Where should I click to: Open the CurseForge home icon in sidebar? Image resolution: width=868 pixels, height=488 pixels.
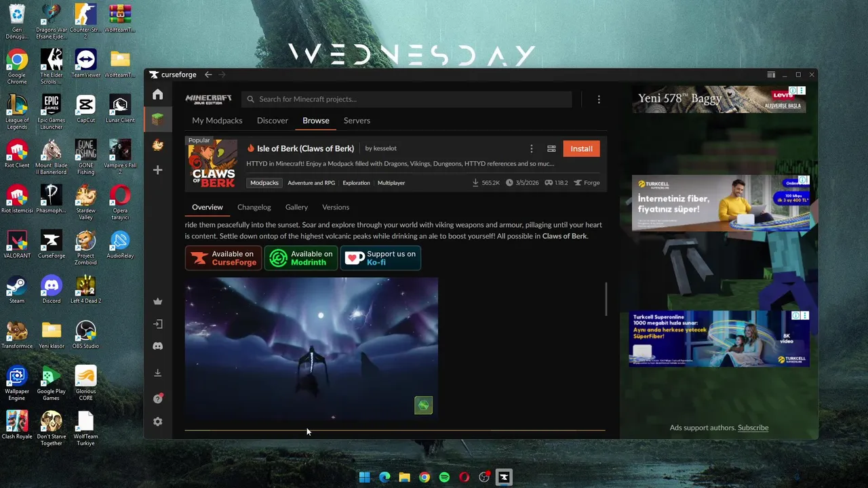click(157, 94)
